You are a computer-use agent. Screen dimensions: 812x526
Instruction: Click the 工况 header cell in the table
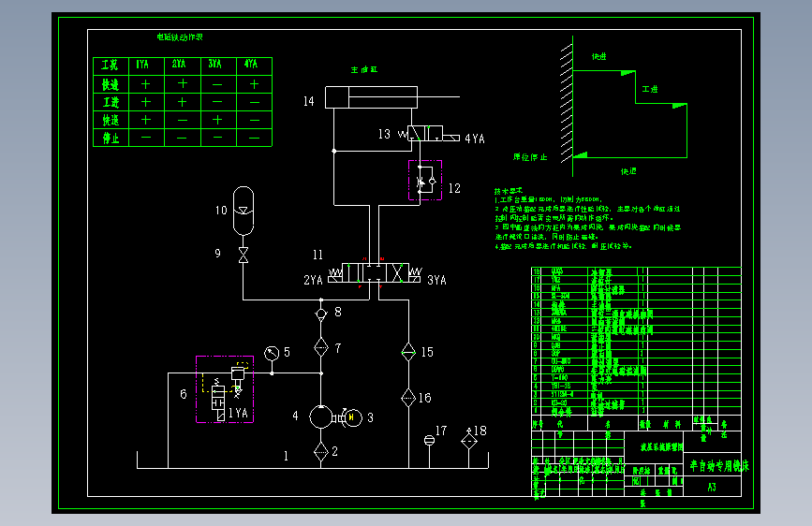coord(110,66)
